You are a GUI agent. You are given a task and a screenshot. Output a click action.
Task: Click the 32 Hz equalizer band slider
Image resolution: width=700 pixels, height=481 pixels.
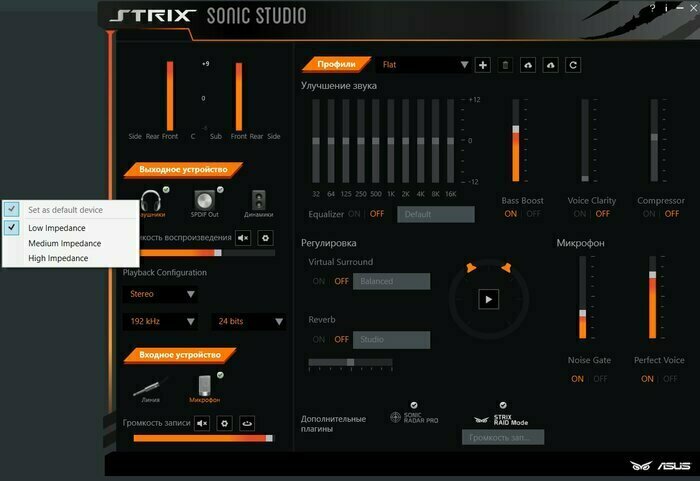coord(316,141)
